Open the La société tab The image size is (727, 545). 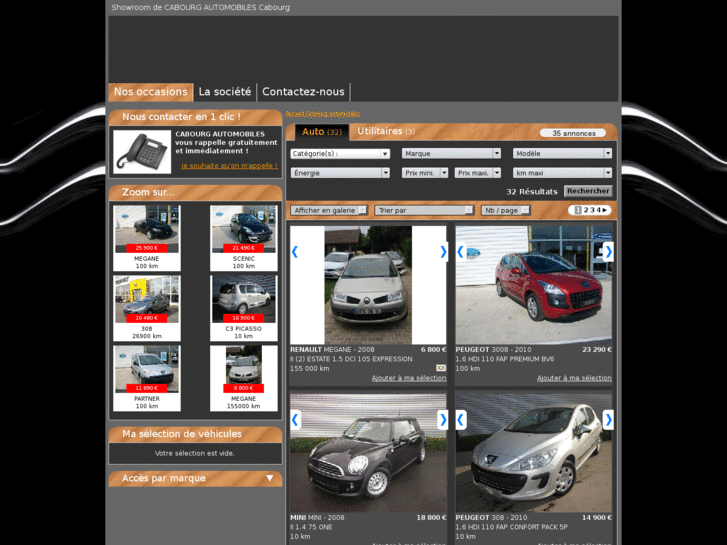coord(225,92)
